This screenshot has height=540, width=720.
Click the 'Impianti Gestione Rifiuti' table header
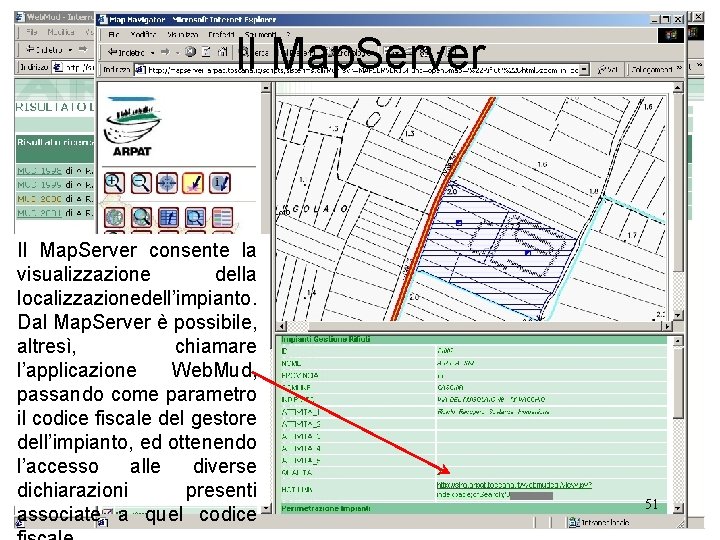473,340
